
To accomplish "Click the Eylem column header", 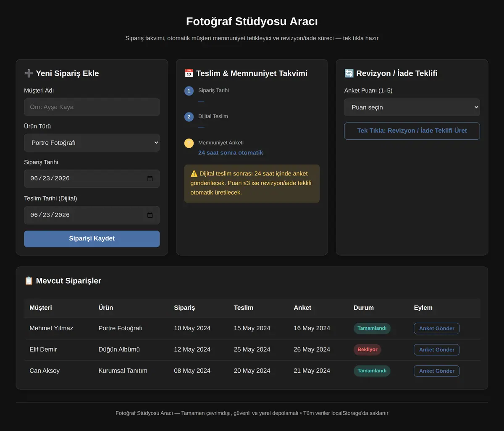I will pyautogui.click(x=423, y=308).
